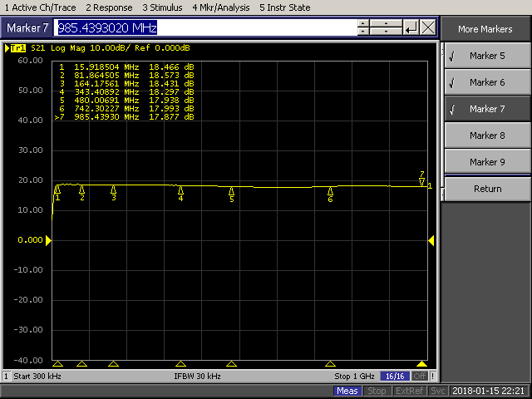Select marker 3 on the trace
The width and height of the screenshot is (532, 399).
[114, 193]
